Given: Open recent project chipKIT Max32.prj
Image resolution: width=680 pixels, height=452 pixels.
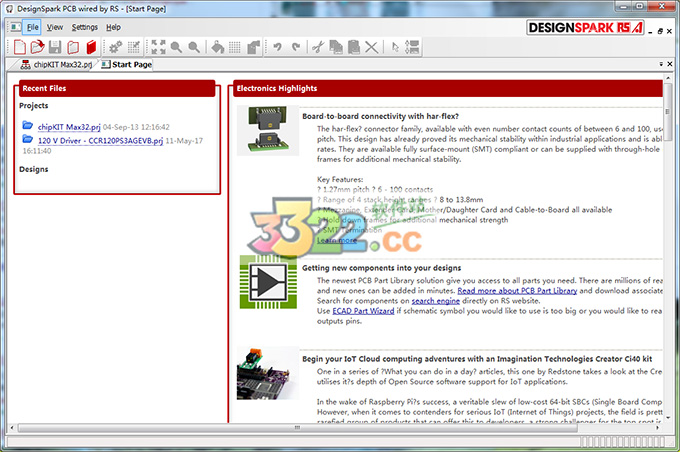Looking at the screenshot, I should (x=69, y=127).
